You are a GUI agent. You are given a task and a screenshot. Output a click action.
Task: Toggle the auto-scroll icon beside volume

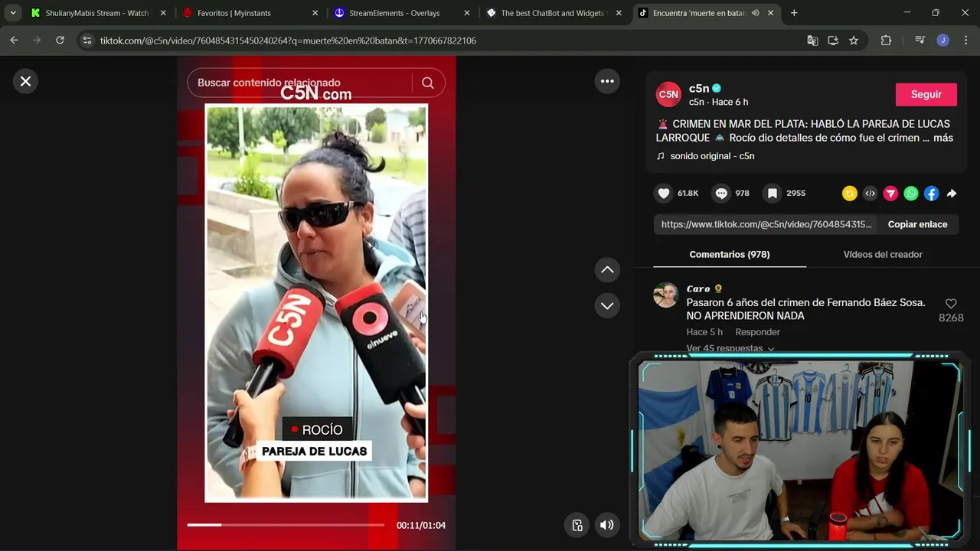(577, 525)
